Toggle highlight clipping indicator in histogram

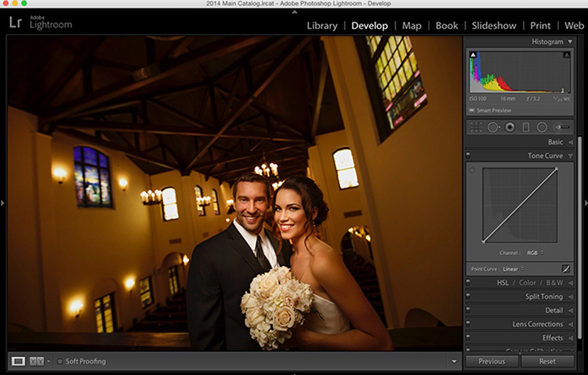click(566, 55)
